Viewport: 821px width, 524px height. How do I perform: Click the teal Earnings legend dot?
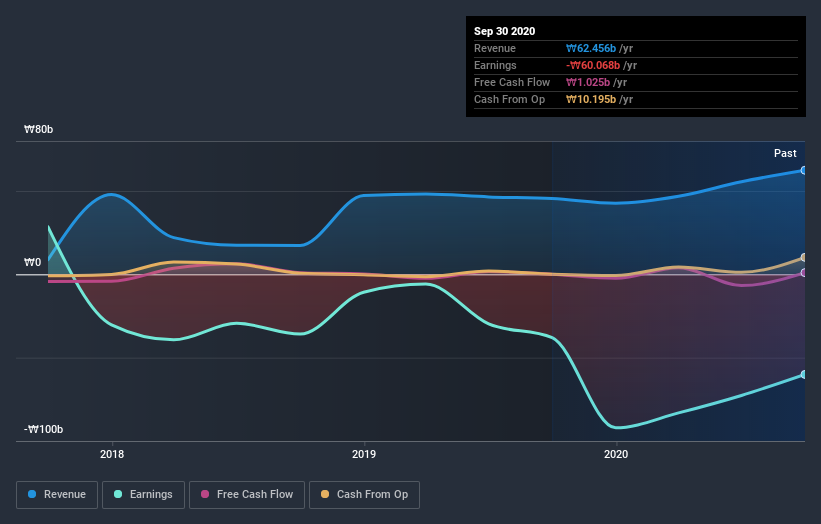118,494
